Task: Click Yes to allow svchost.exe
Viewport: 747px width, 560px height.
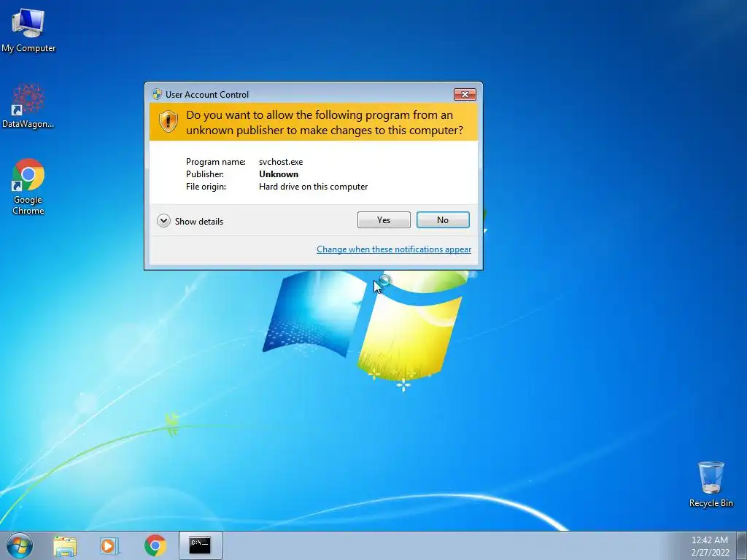Action: tap(384, 220)
